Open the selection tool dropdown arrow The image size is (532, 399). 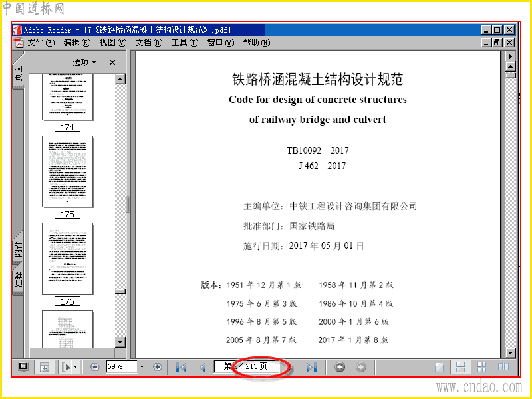point(76,367)
